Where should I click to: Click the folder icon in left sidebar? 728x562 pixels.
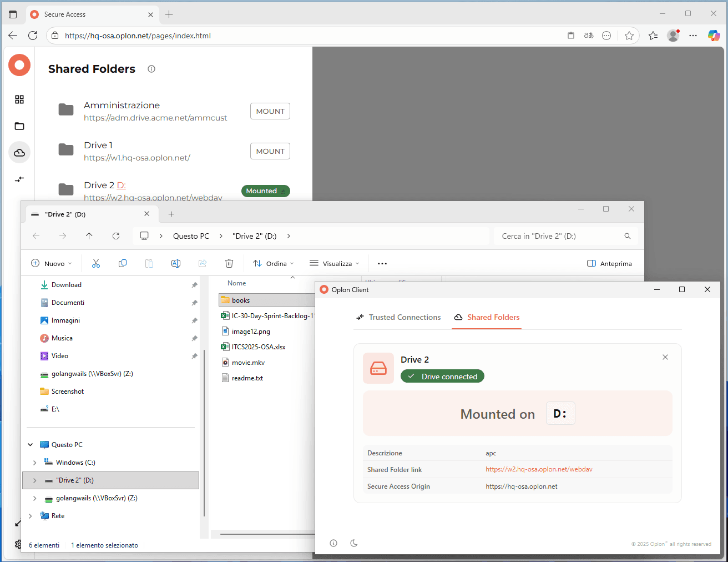coord(19,126)
